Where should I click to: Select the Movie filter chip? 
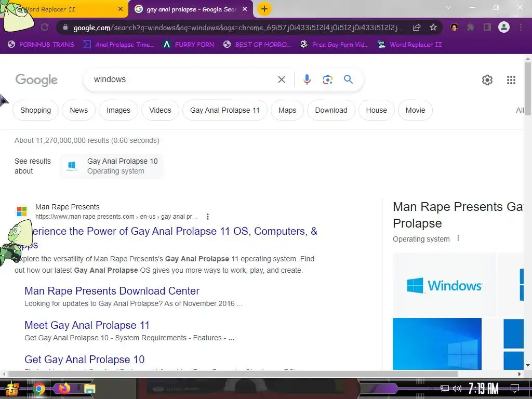click(415, 110)
